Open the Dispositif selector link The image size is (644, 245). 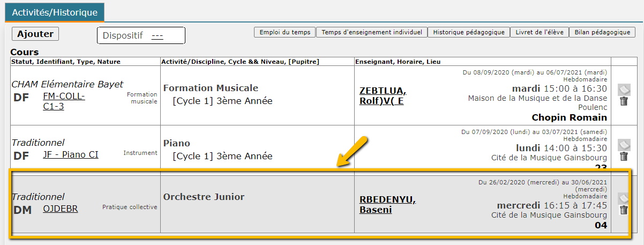157,36
